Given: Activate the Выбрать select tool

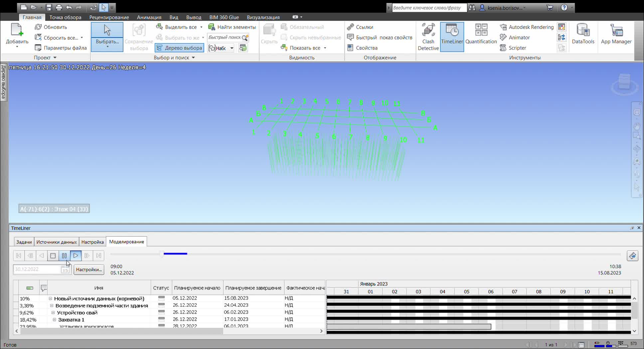Looking at the screenshot, I should (x=107, y=37).
